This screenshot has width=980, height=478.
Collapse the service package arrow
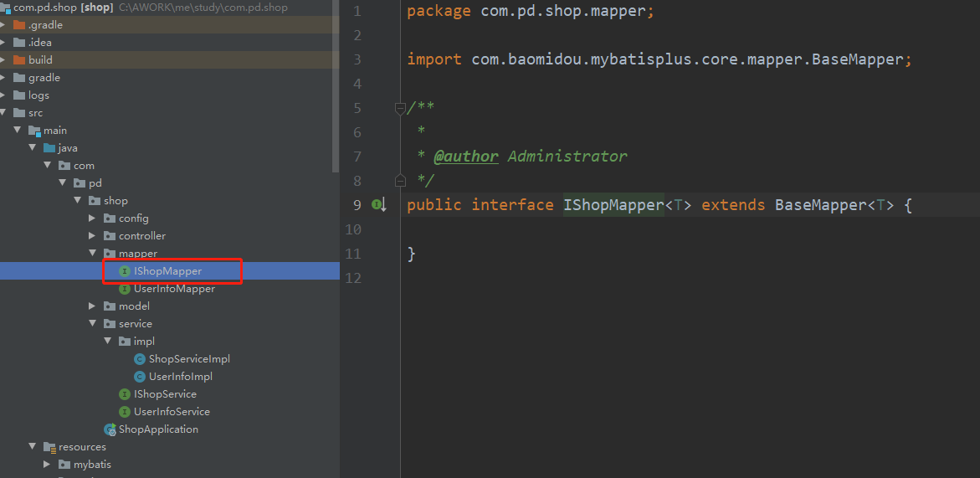pos(92,323)
